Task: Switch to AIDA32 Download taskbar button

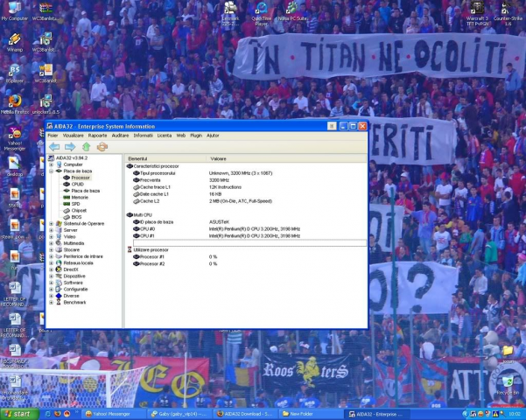Action: click(245, 414)
